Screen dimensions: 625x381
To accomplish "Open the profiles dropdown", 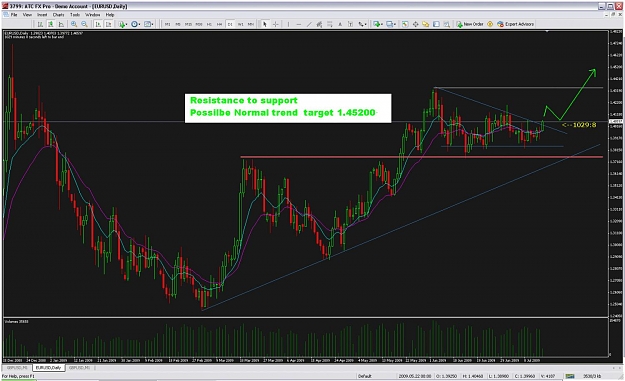I will pos(391,24).
